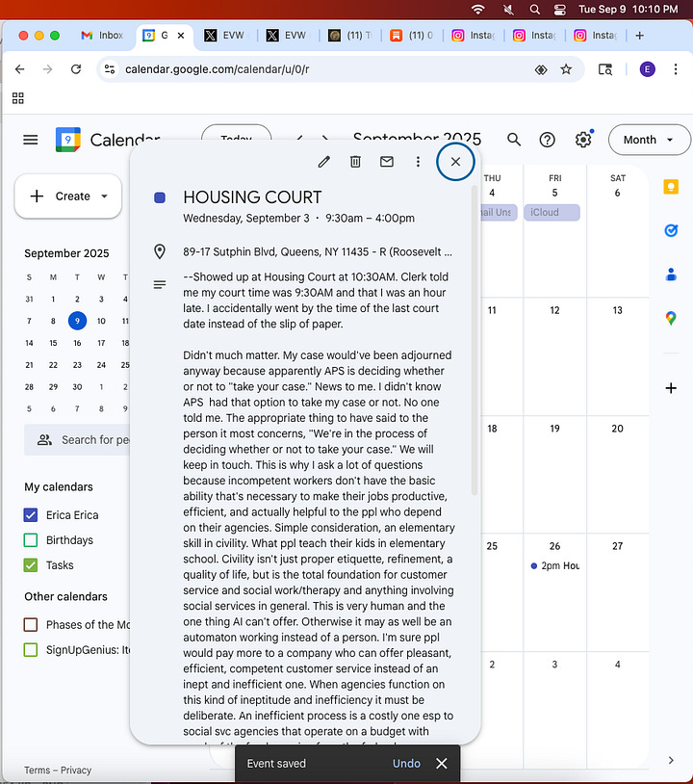
Task: Toggle SignUpGenius calendar checkbox
Action: [x=31, y=649]
